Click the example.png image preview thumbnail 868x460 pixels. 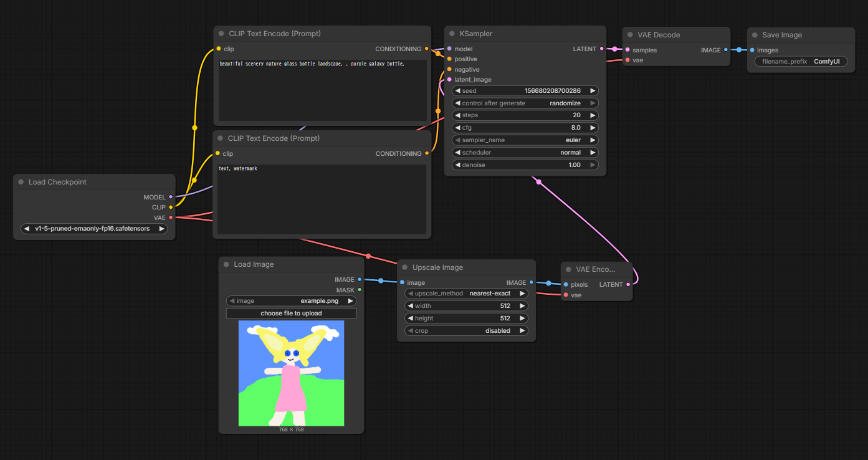pyautogui.click(x=291, y=373)
